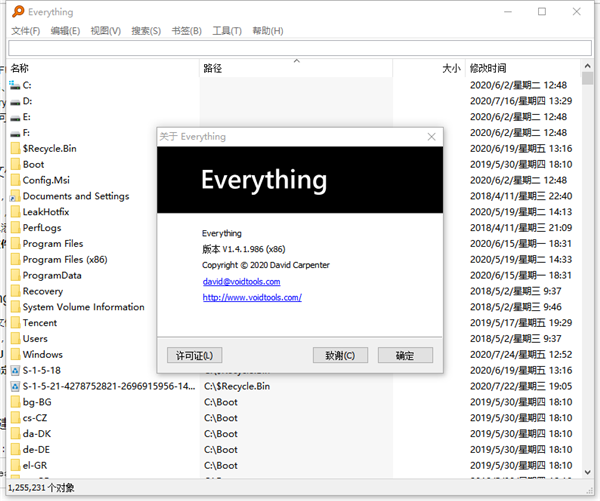Click the Program Files (x86) folder icon
Viewport: 600px width, 501px height.
click(x=15, y=259)
